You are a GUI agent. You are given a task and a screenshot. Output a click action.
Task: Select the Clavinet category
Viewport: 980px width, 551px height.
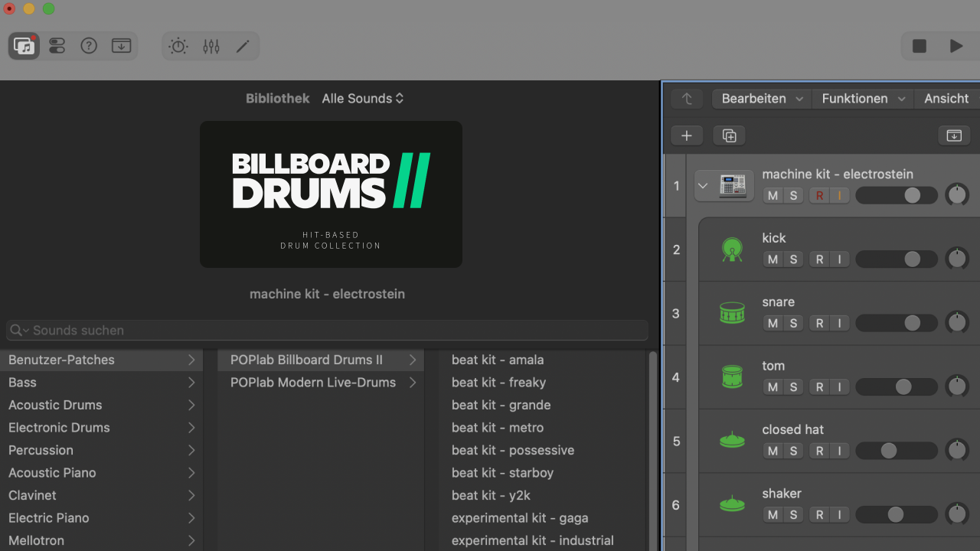[101, 495]
